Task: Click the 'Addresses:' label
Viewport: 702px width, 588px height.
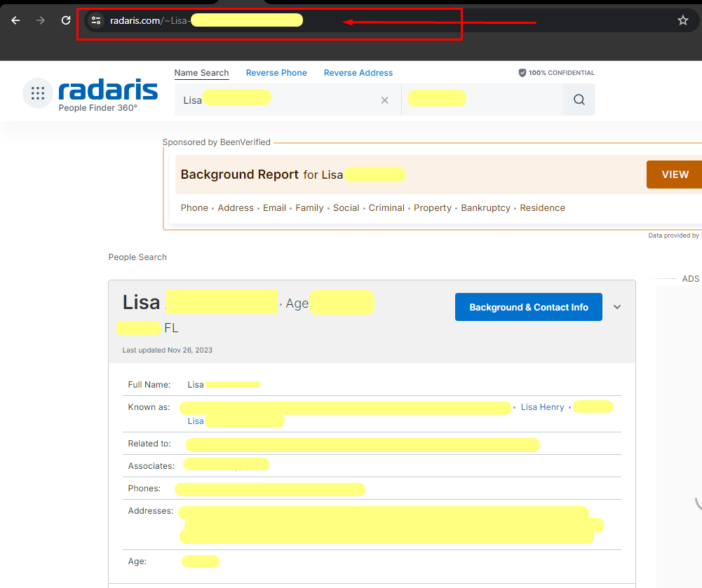Action: (150, 511)
